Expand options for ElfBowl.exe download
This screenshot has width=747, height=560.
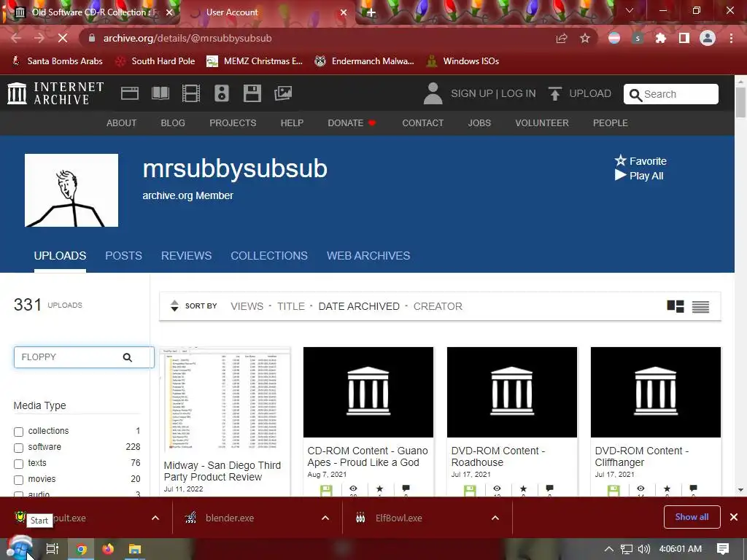[x=495, y=518]
